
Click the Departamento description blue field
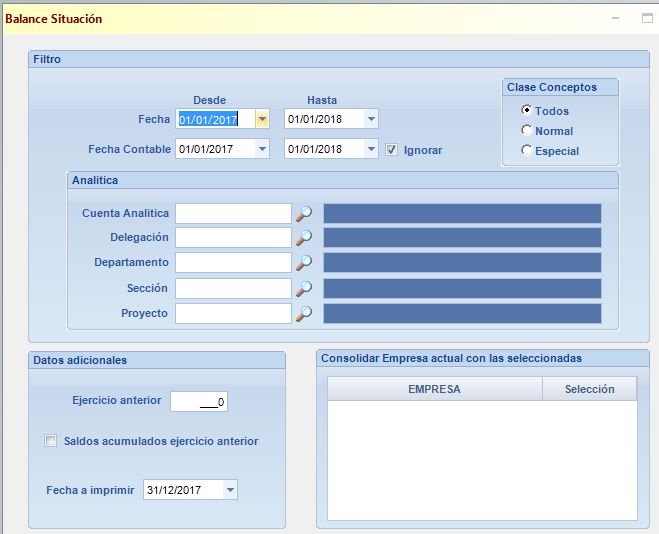(462, 263)
